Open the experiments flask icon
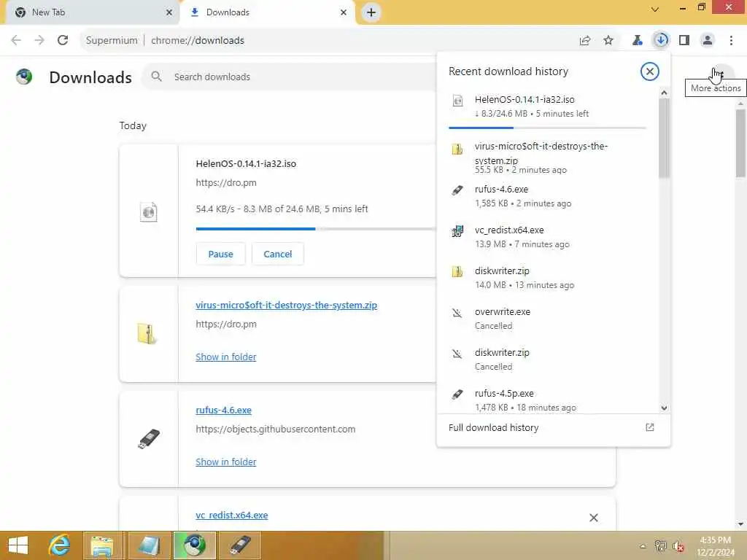The height and width of the screenshot is (560, 747). point(638,40)
